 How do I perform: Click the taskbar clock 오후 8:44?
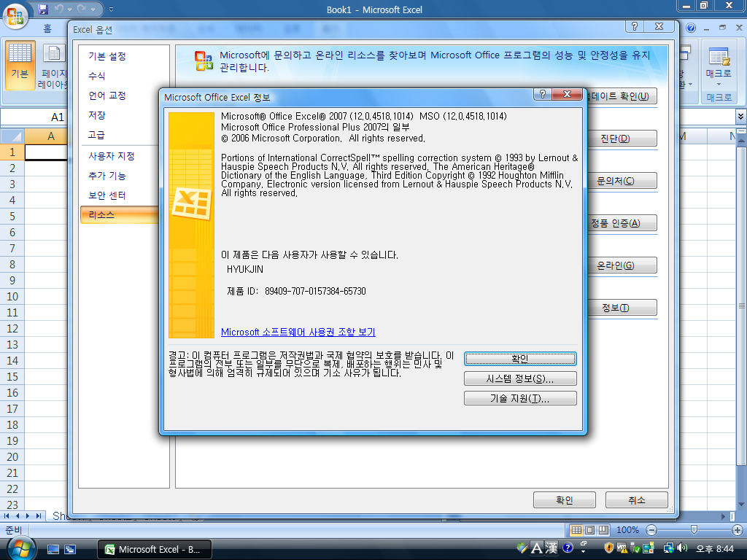point(715,549)
